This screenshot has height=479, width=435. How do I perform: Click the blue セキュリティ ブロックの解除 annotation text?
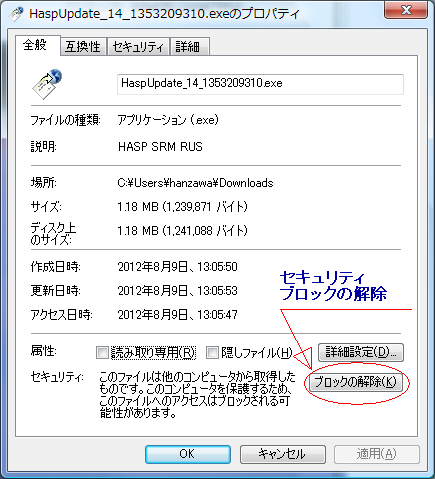pyautogui.click(x=333, y=286)
